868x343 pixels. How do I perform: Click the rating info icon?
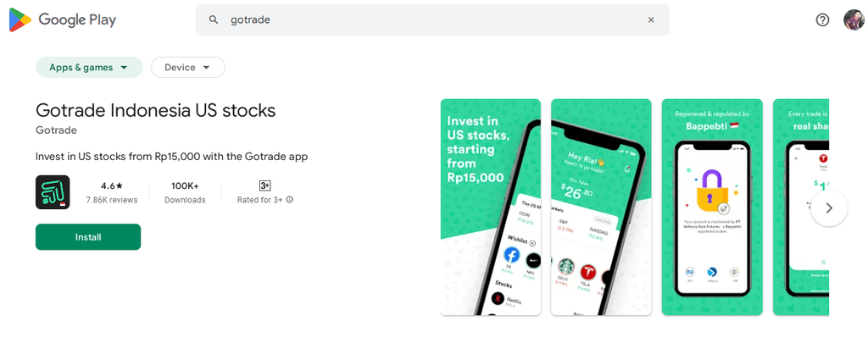[290, 200]
